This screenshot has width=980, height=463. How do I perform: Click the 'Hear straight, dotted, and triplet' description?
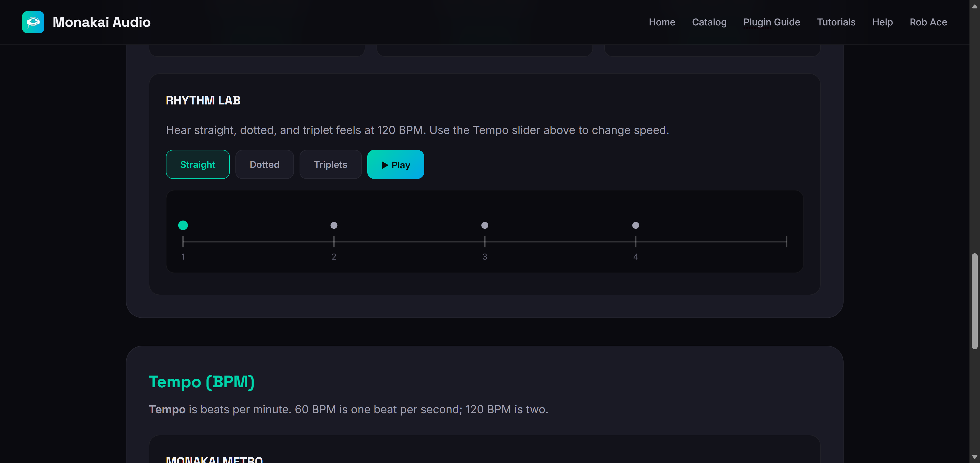417,130
